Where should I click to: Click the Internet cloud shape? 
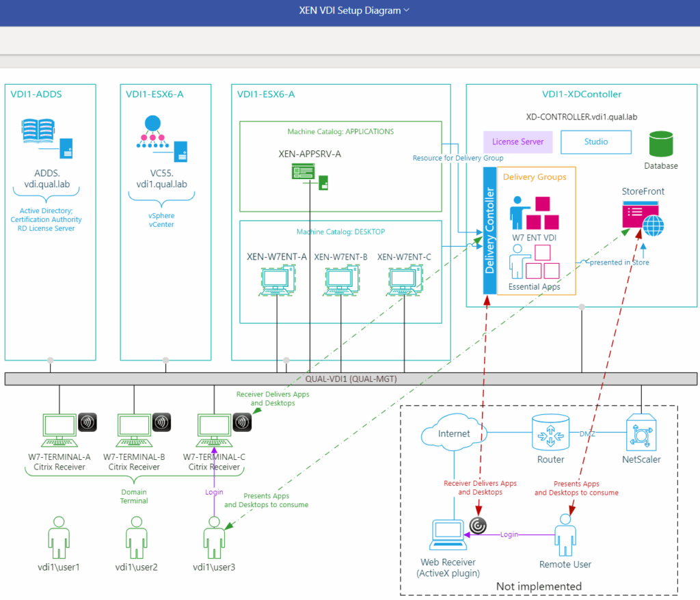454,431
